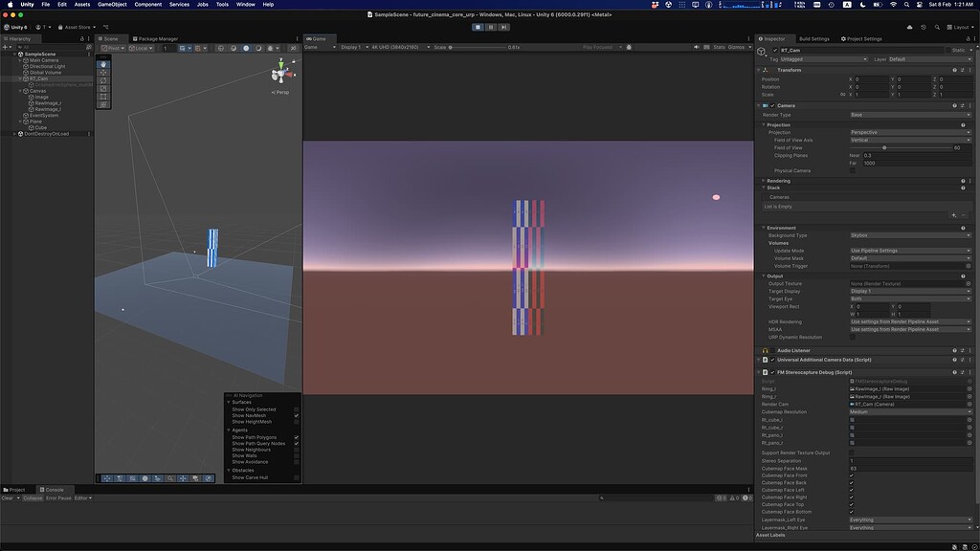Enable Support Render Texture Output
The width and height of the screenshot is (980, 551).
[851, 452]
